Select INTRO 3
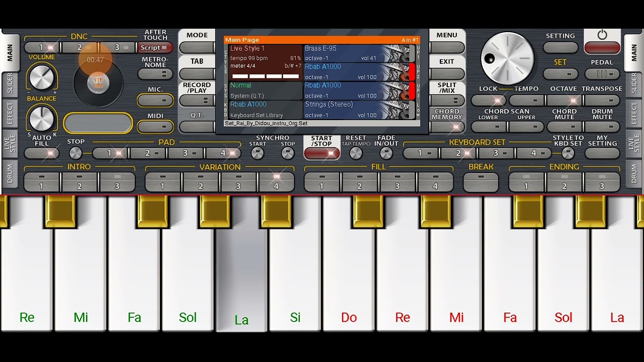The height and width of the screenshot is (362, 644). click(x=117, y=182)
